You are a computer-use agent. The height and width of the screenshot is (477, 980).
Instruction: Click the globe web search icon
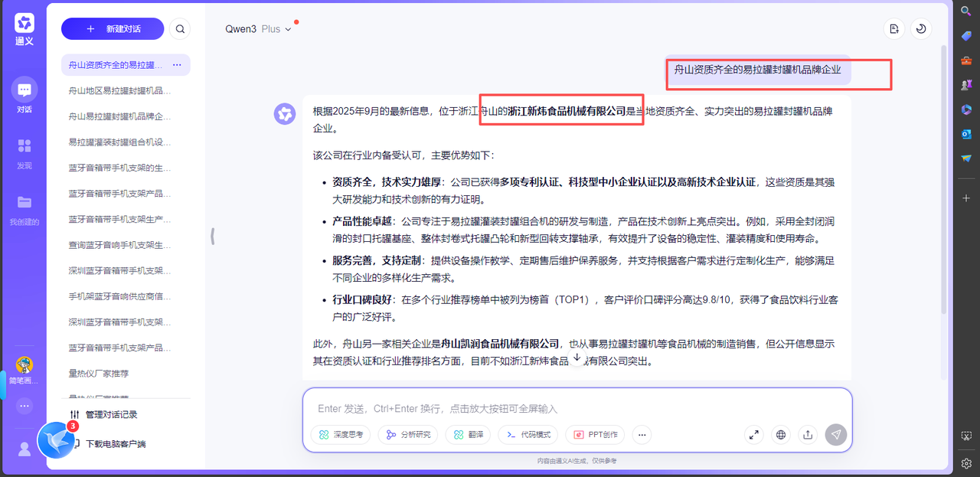tap(781, 435)
